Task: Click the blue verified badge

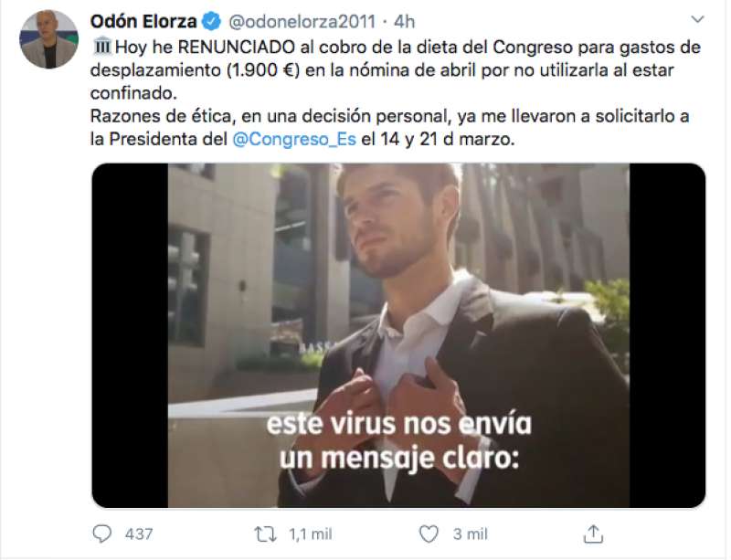Action: pos(212,21)
